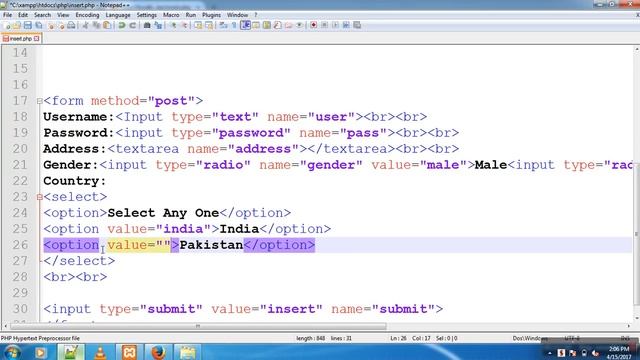
Task: Click the Close document toolbar icon
Action: click(51, 25)
